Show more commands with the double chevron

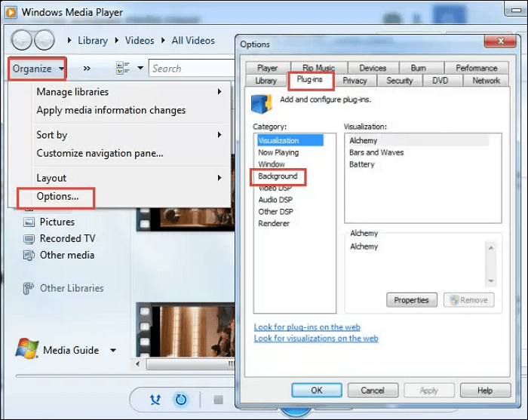[x=87, y=69]
